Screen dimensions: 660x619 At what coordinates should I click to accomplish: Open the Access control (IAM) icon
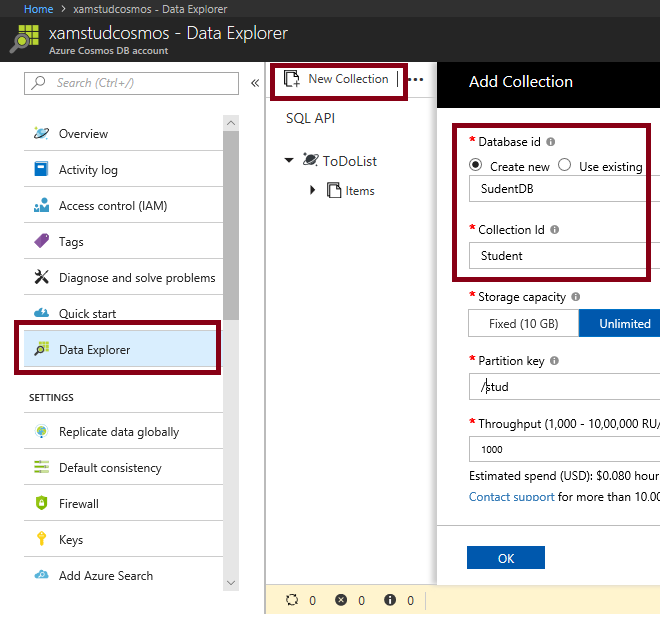click(x=41, y=206)
